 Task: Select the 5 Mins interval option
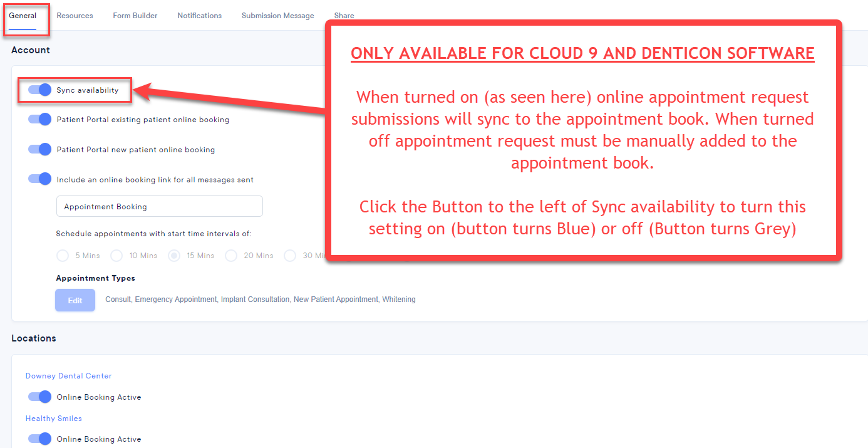point(63,256)
